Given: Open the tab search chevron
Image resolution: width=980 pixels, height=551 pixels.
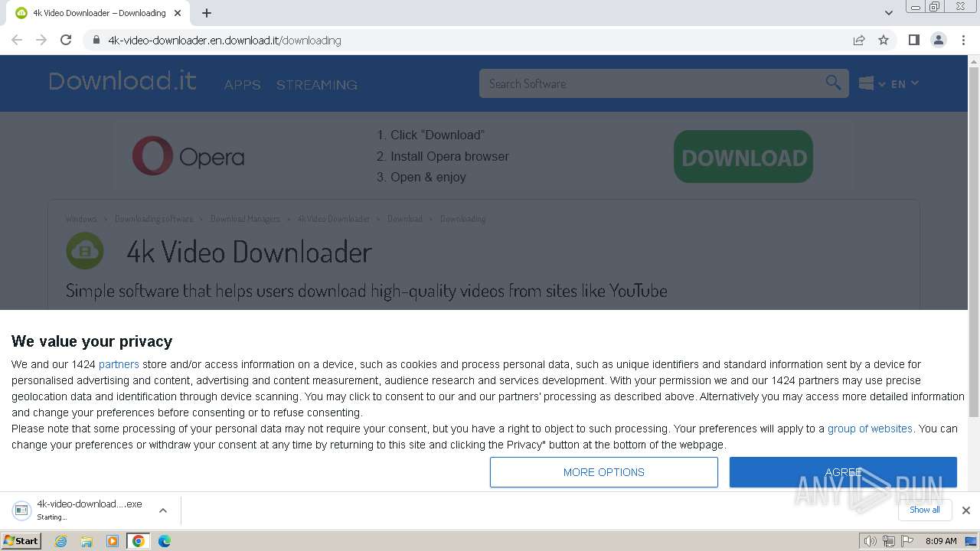Looking at the screenshot, I should pyautogui.click(x=888, y=13).
